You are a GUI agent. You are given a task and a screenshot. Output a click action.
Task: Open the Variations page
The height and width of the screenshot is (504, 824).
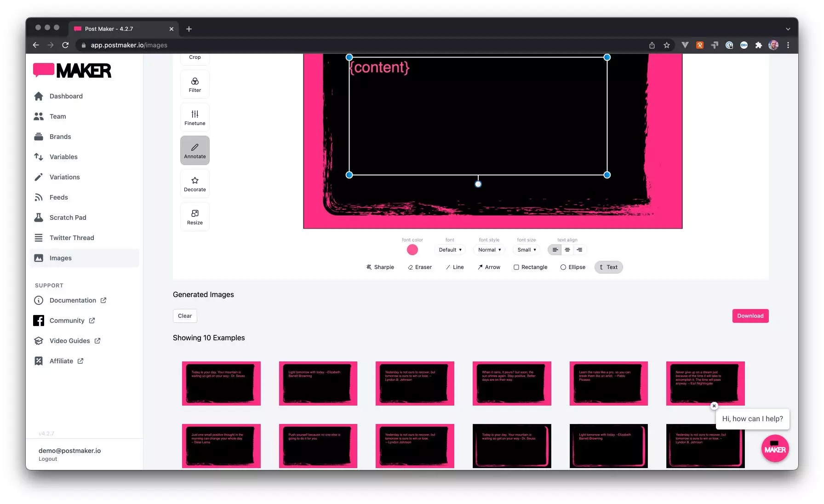pos(84,177)
